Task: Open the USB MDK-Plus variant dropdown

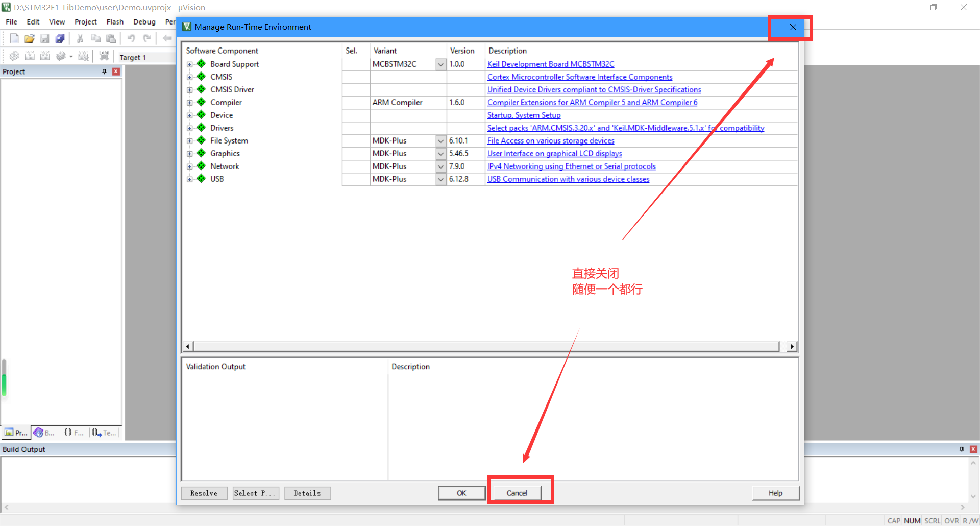Action: pyautogui.click(x=441, y=179)
